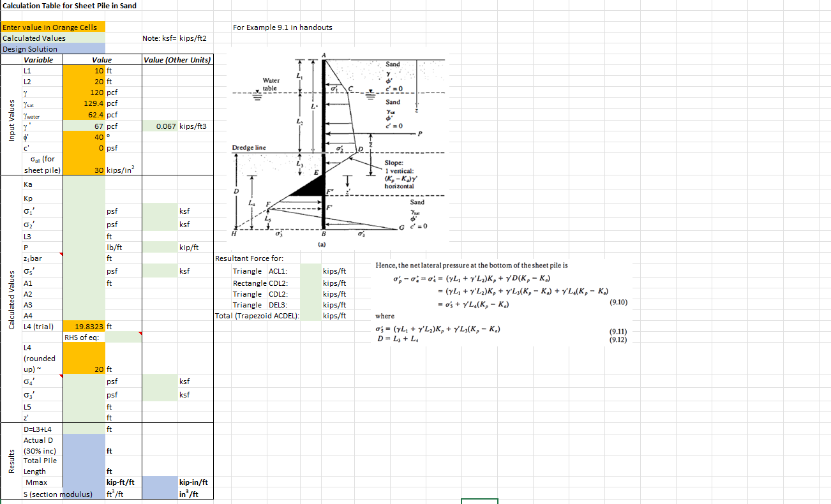831x504 pixels.
Task: Select the L2 input cell containing 20
Action: (x=84, y=82)
